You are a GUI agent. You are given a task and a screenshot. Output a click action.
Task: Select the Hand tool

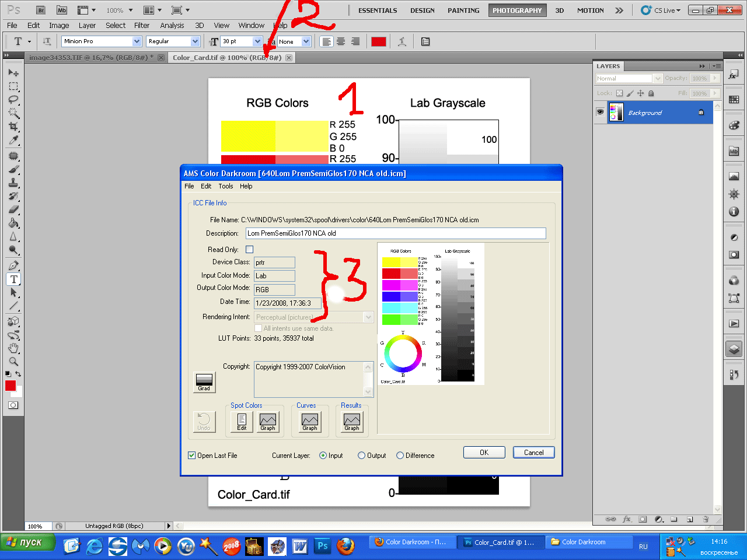[x=13, y=348]
